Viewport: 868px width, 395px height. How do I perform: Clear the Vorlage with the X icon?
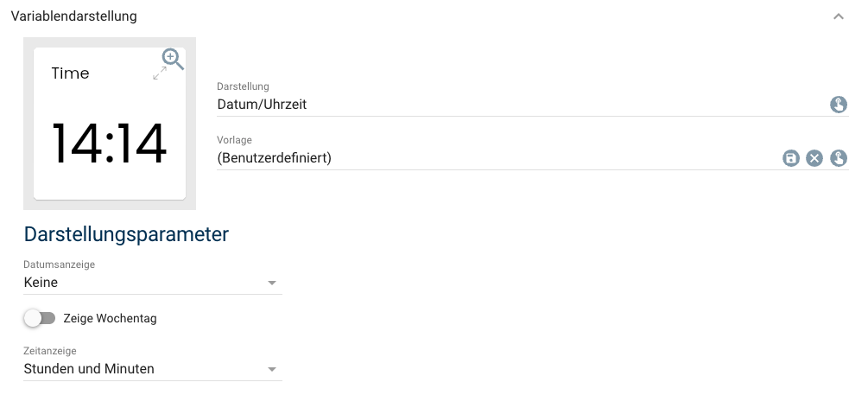click(x=814, y=158)
